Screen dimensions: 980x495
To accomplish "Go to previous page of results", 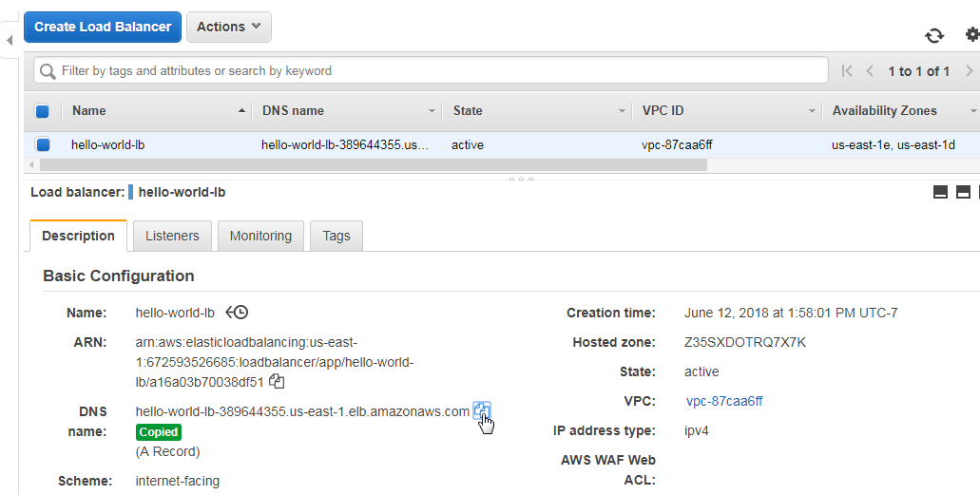I will click(870, 70).
